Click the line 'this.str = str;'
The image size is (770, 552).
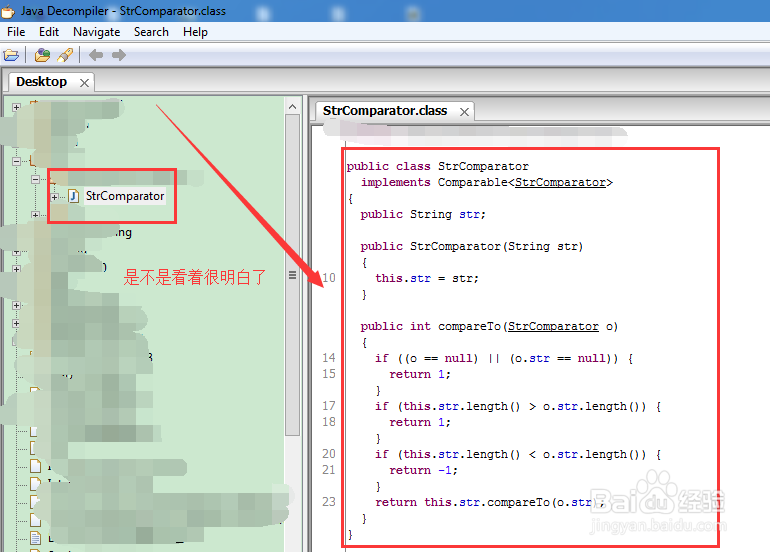[x=427, y=278]
